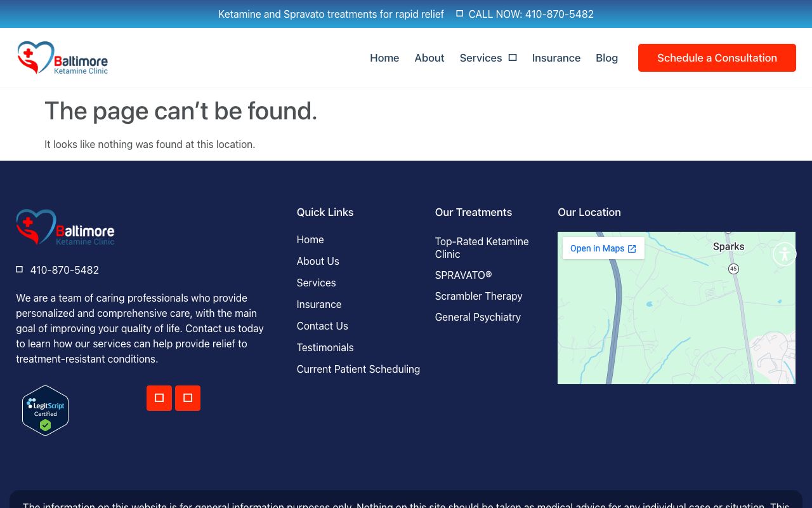Click Open in Maps button
The width and height of the screenshot is (812, 508).
[603, 248]
